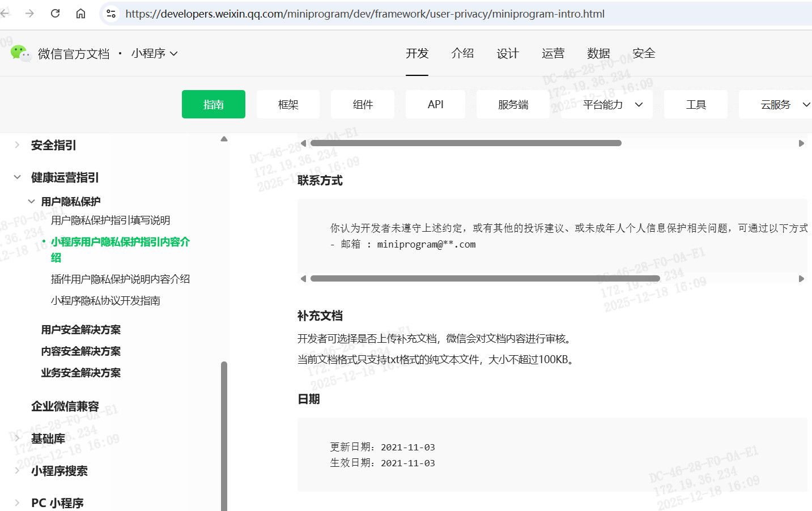
Task: Click the 更新日期: 2021-11-03 line
Action: pos(382,447)
